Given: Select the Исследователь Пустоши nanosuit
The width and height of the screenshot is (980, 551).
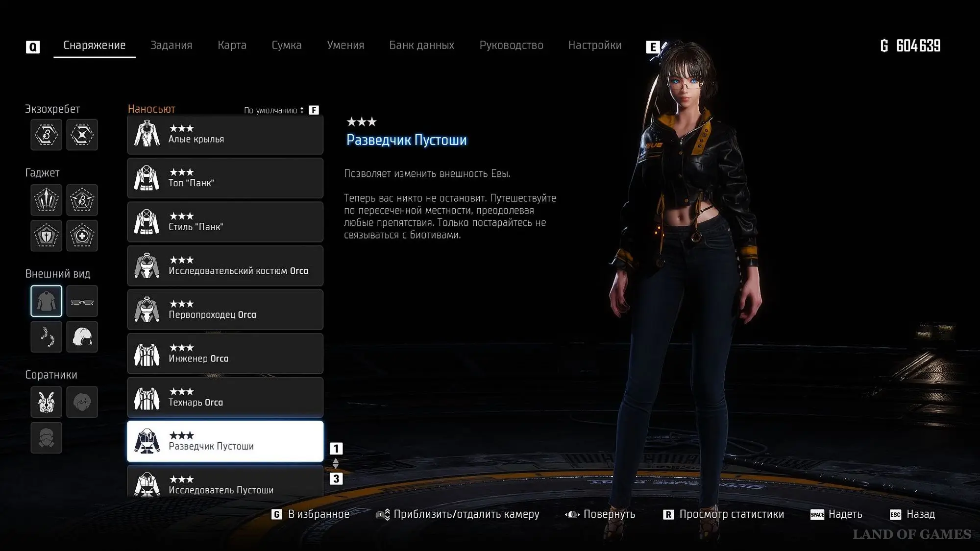Looking at the screenshot, I should click(x=225, y=481).
